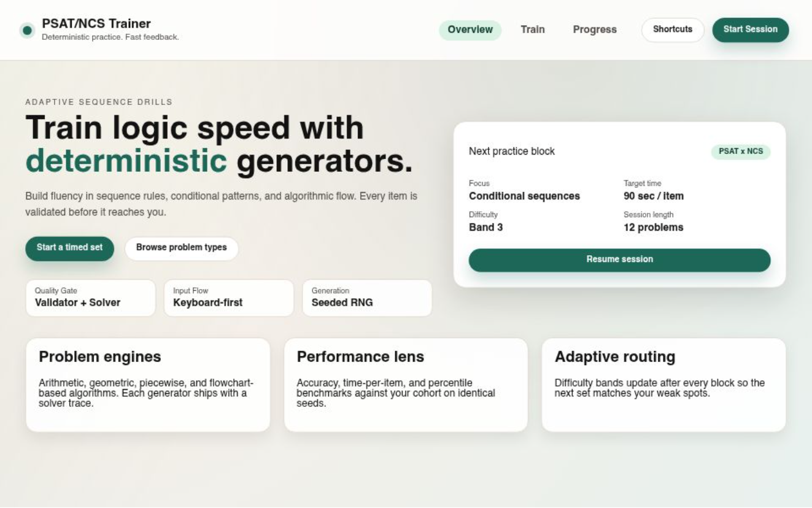Click the '90 sec / item' target time

(x=654, y=196)
